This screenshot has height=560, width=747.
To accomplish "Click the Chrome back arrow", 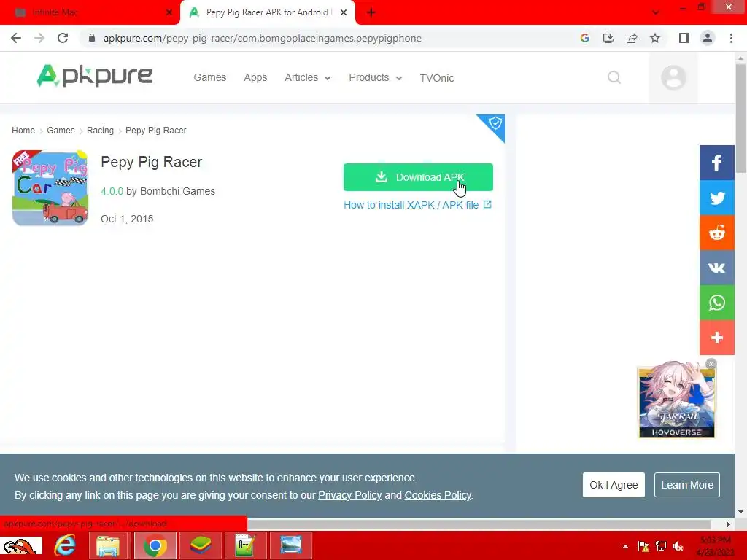I will (16, 38).
